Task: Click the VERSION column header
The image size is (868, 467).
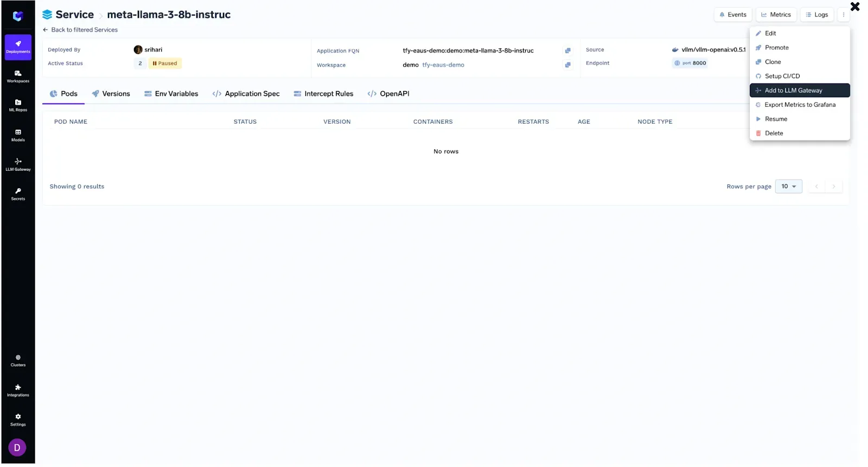Action: coord(337,122)
